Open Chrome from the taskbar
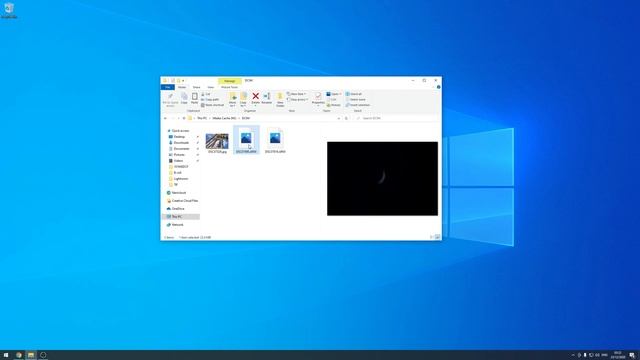This screenshot has width=640, height=360. [x=19, y=355]
